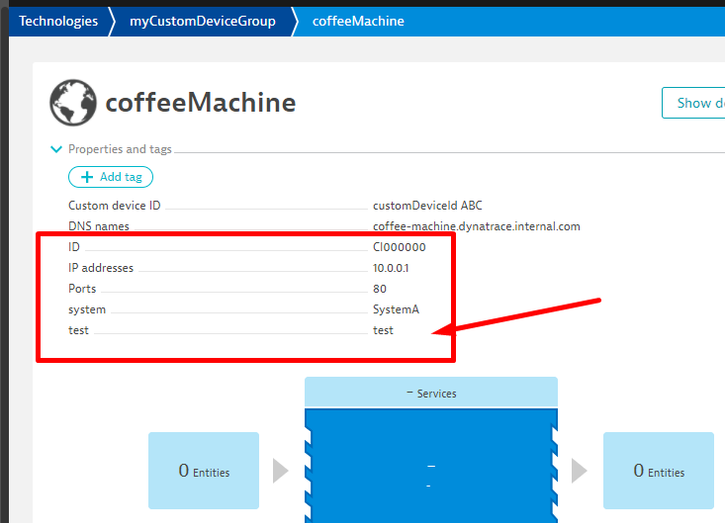Viewport: 725px width, 523px height.
Task: Click the Custom device ID label
Action: (114, 205)
